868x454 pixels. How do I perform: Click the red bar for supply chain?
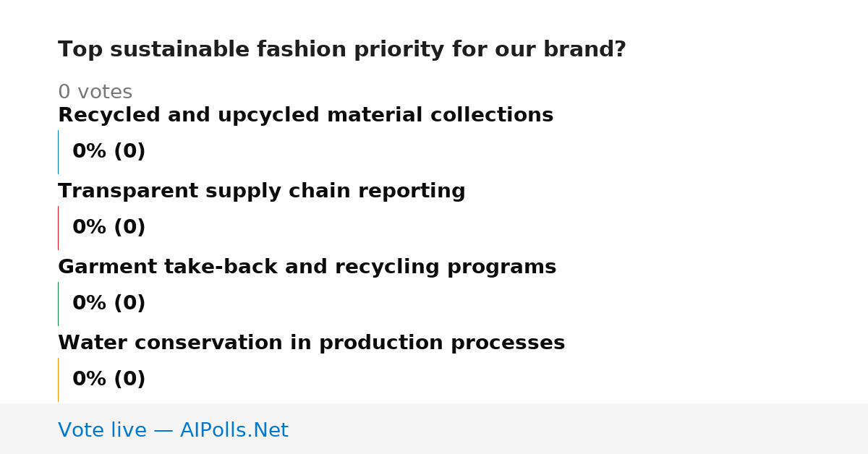point(58,228)
